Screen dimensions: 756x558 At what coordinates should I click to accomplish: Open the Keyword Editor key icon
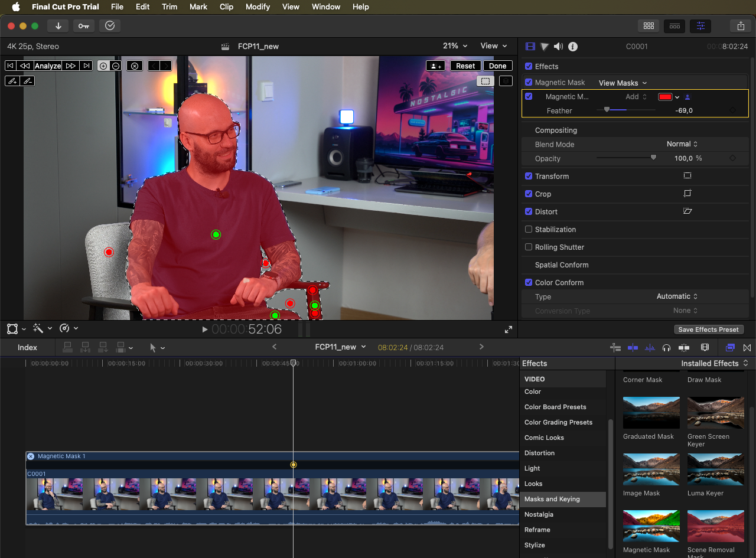click(x=83, y=26)
